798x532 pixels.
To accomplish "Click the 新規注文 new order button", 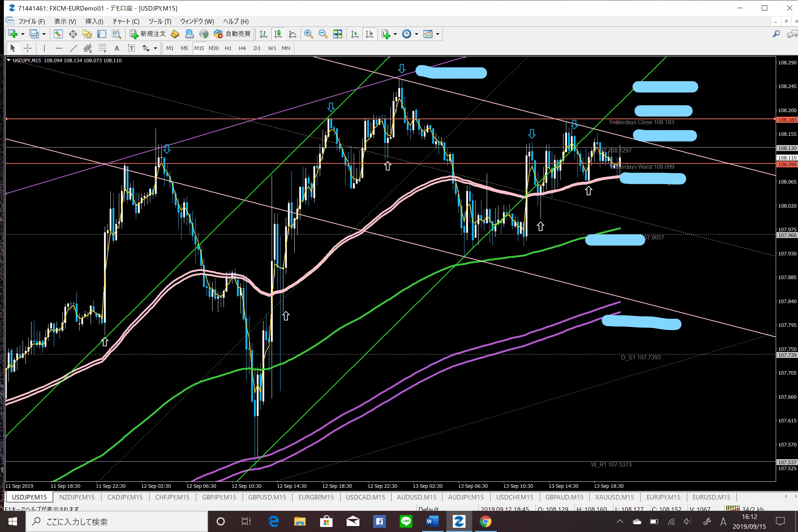I will [148, 34].
